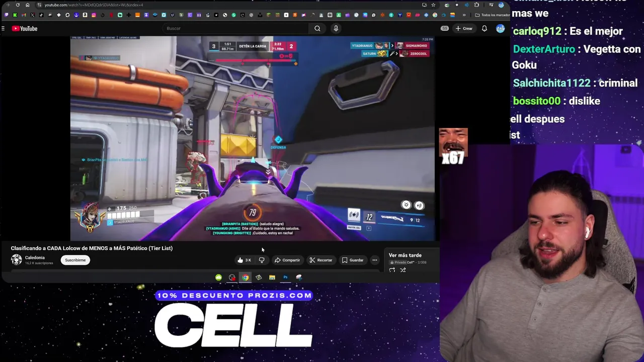Go forward with Chrome arrow button

(x=8, y=5)
